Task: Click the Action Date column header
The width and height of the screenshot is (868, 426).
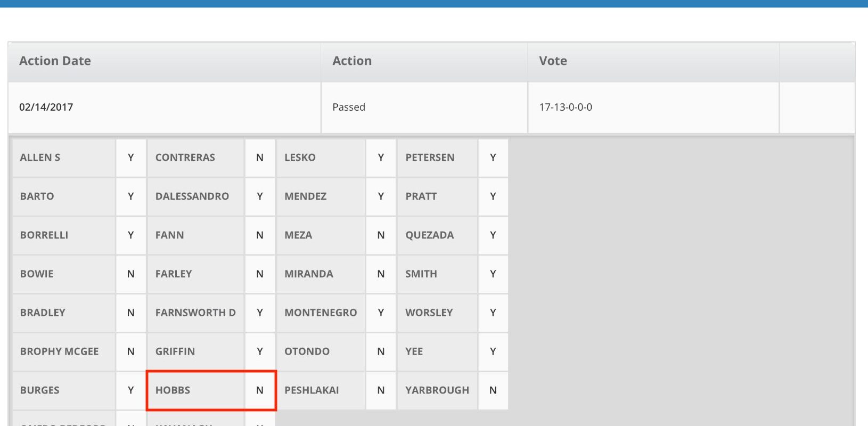Action: pyautogui.click(x=164, y=61)
